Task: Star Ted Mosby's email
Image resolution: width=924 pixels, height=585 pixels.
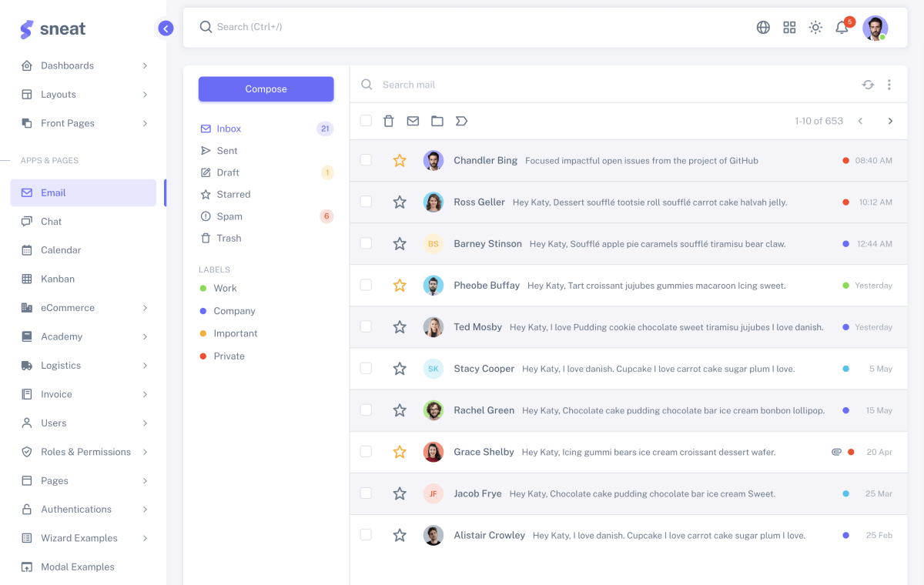Action: pyautogui.click(x=400, y=326)
